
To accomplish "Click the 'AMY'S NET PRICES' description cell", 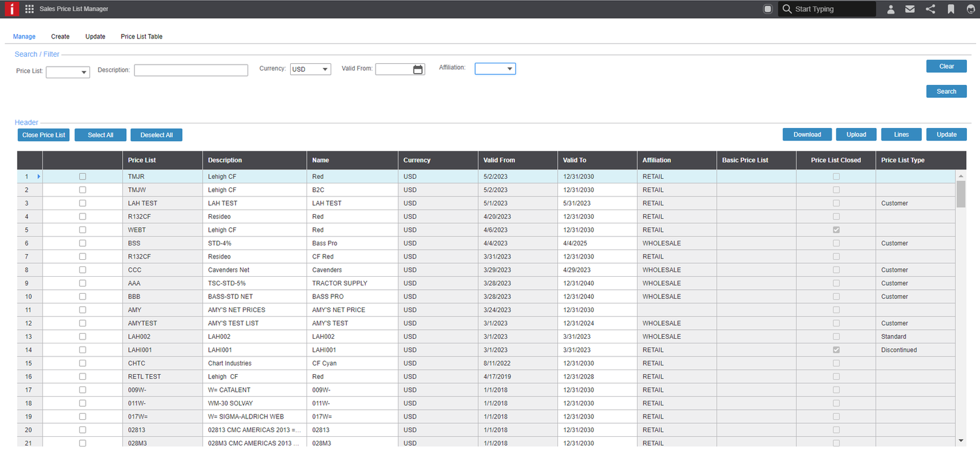I will click(255, 310).
